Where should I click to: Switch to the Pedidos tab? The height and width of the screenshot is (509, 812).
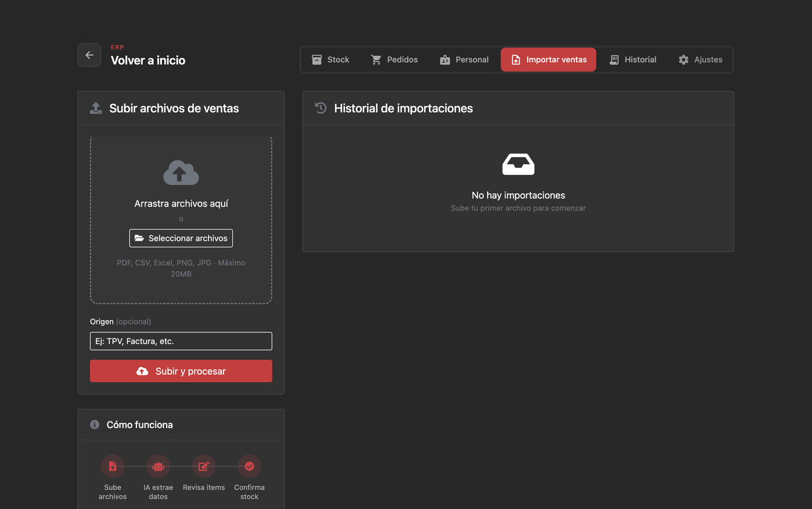[395, 60]
